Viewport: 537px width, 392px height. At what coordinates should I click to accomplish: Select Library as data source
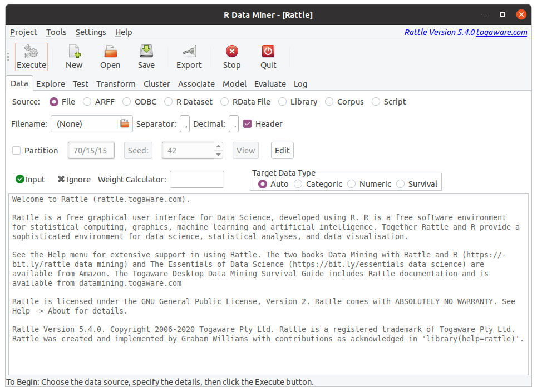(x=282, y=102)
